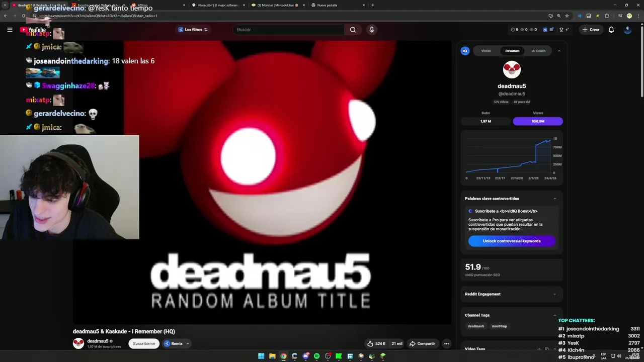
Task: Open Windows Start menu
Action: click(x=261, y=356)
